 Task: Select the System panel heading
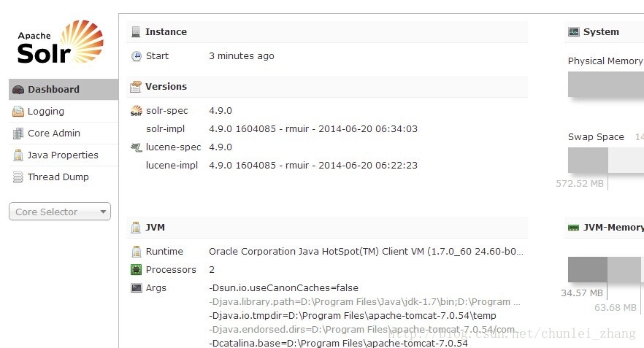coord(601,32)
